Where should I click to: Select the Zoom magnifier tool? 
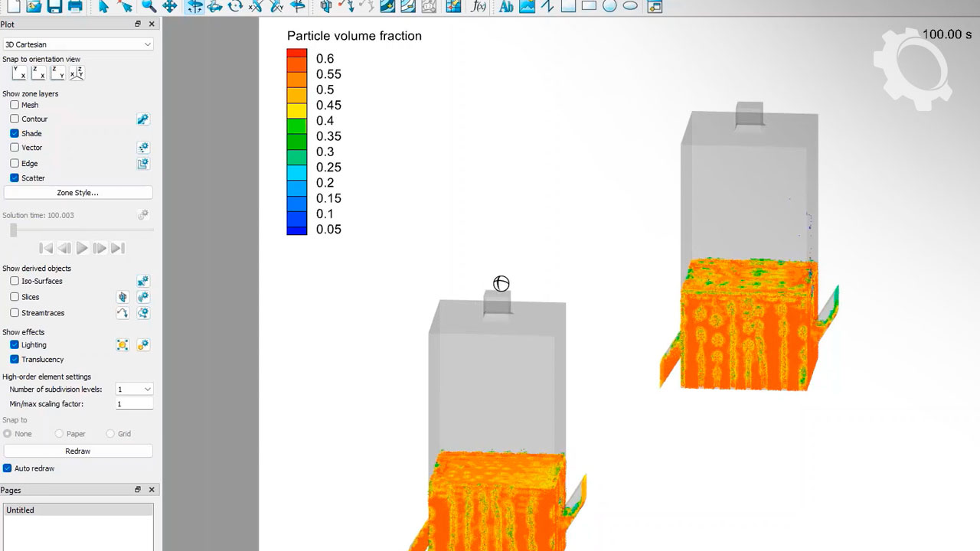click(149, 6)
